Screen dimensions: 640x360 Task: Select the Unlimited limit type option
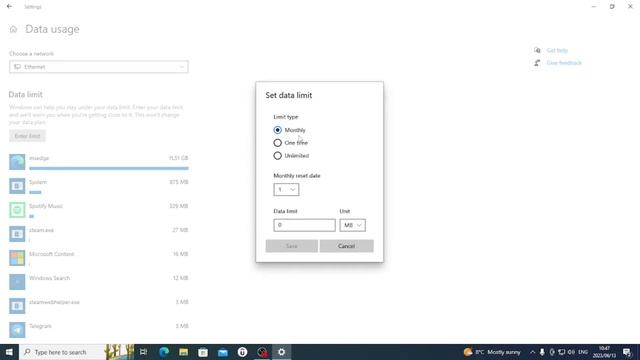pos(278,156)
